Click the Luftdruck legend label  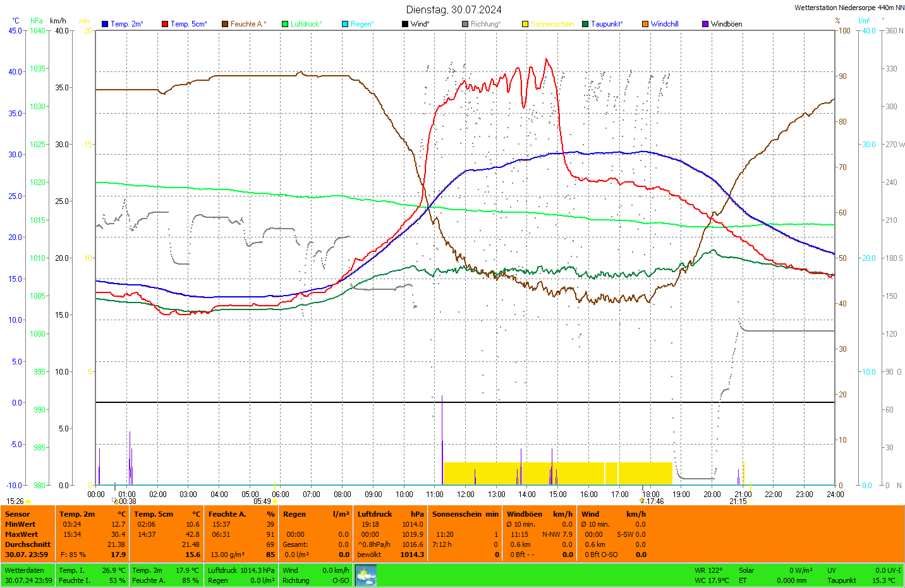306,24
